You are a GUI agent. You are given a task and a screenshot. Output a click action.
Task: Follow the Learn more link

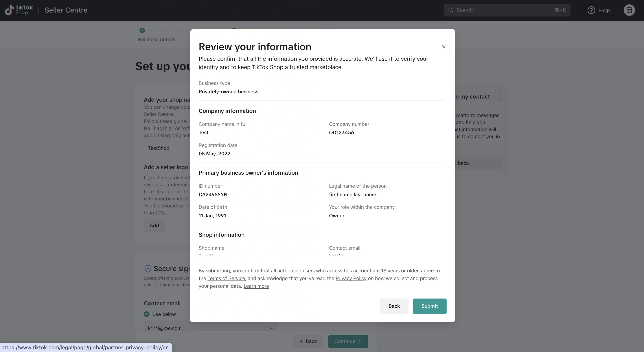click(256, 286)
